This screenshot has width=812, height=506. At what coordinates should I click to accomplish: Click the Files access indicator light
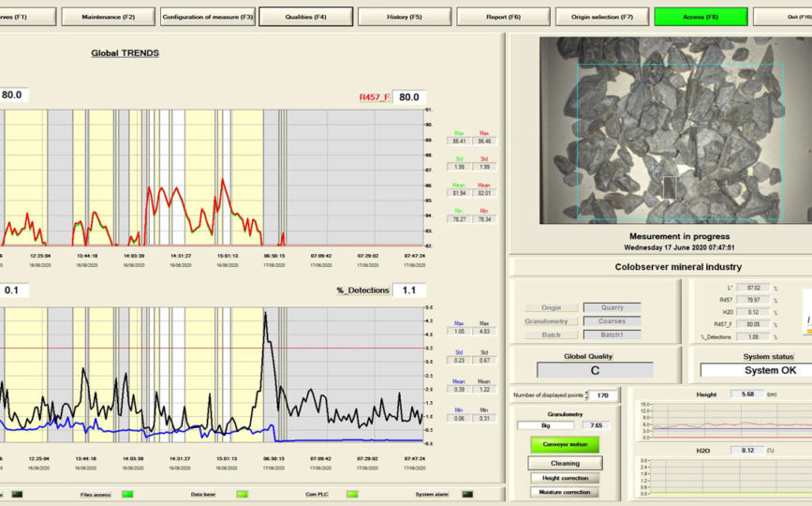(127, 494)
